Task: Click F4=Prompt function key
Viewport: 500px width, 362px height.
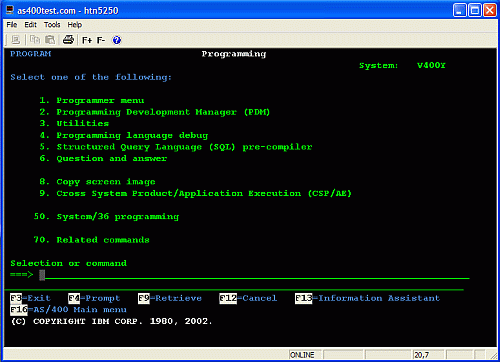Action: click(94, 298)
